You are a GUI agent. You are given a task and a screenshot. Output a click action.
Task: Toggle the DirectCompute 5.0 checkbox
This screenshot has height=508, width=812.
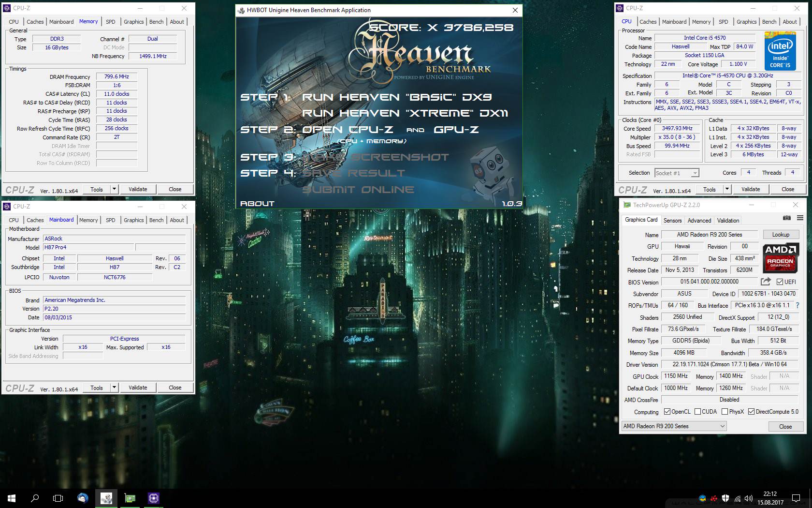[751, 412]
